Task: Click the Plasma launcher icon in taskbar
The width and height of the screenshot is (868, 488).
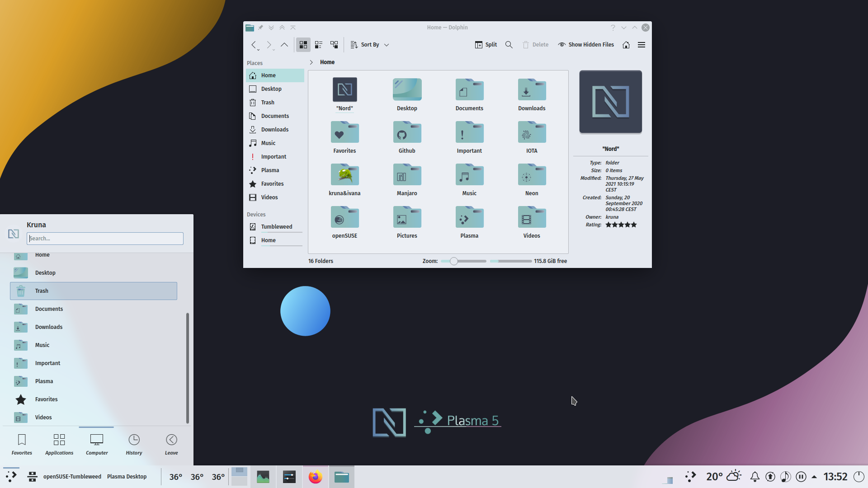Action: 11,477
